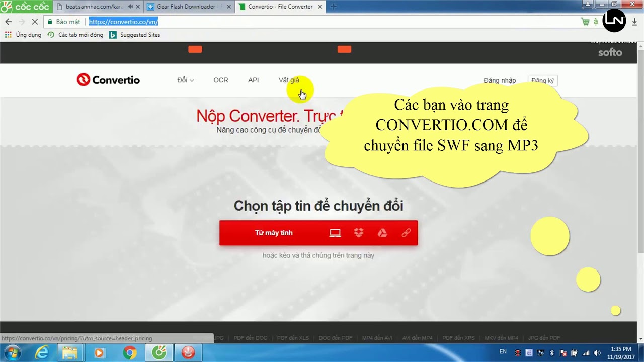Open the media player taskbar icon
644x362 pixels.
click(x=99, y=353)
